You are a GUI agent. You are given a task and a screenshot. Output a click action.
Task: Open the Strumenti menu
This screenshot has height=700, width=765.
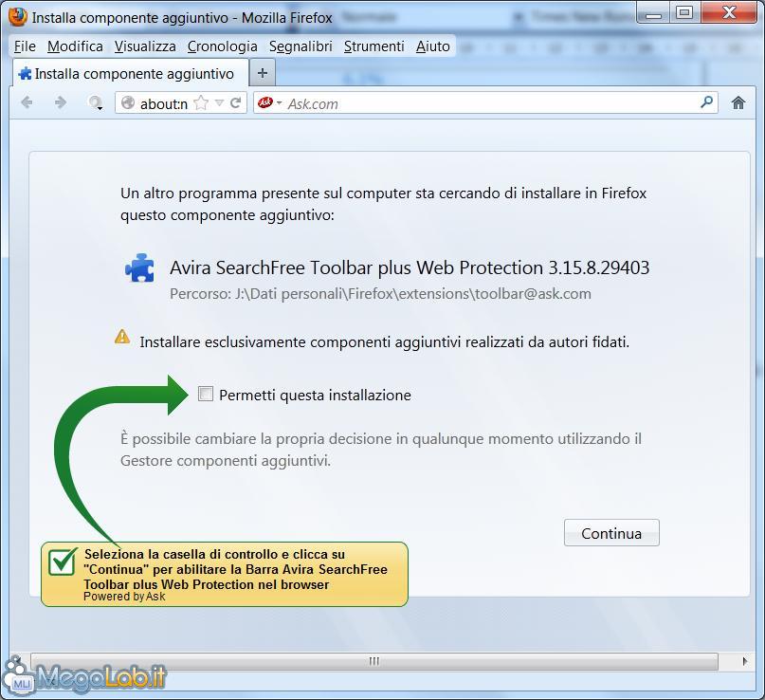coord(374,46)
